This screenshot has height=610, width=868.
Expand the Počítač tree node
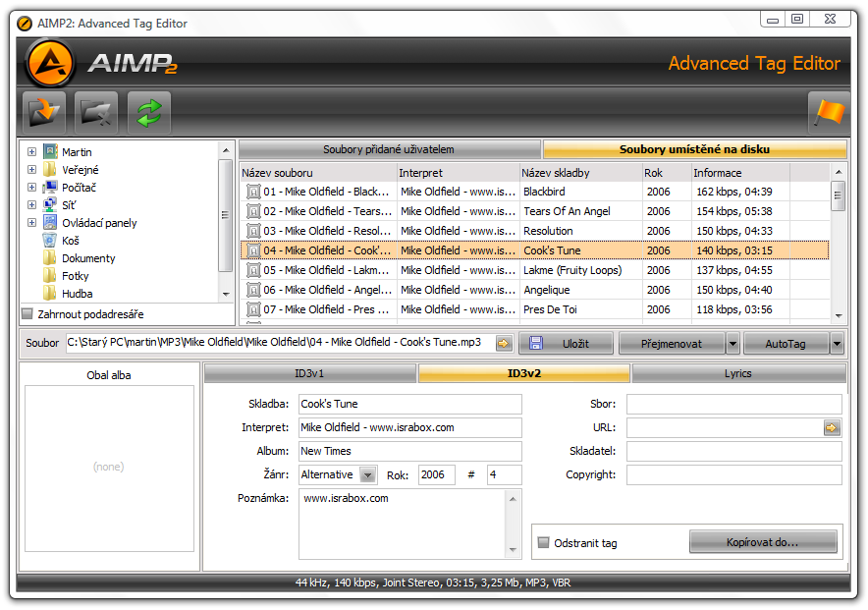pyautogui.click(x=31, y=187)
